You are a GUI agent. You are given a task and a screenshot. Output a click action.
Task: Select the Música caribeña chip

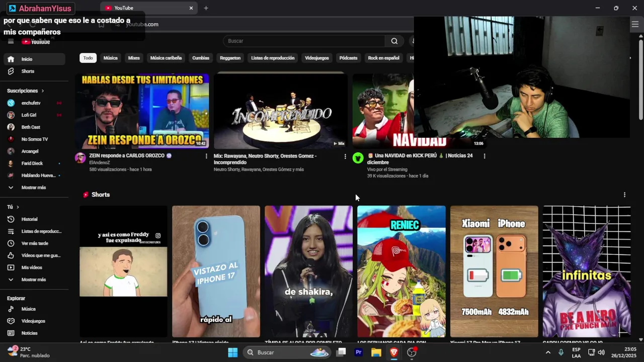pos(166,58)
